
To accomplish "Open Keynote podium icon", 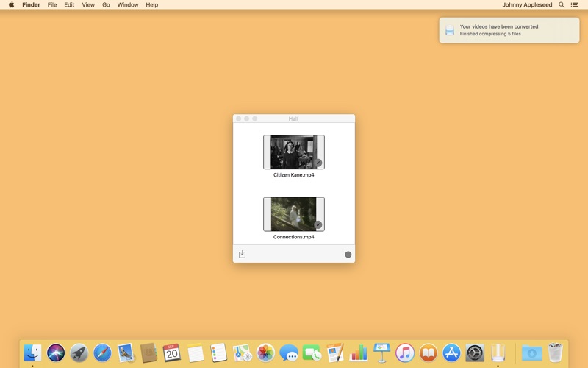I will coord(381,353).
